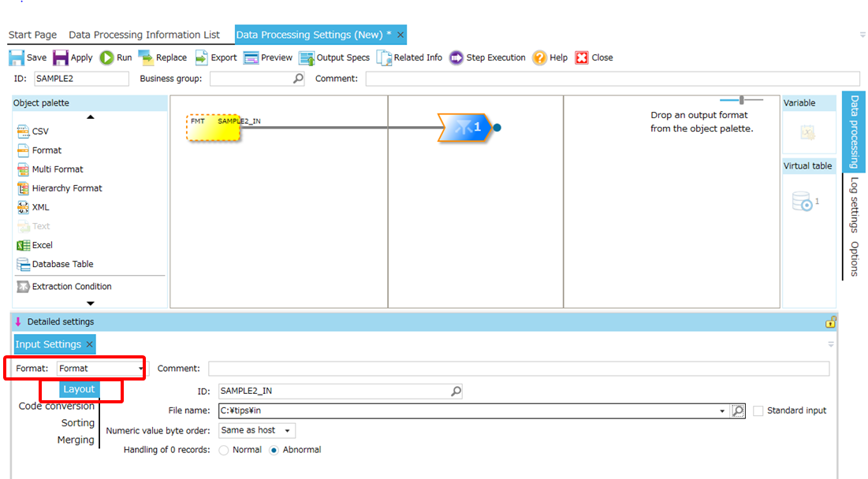Pick the Excel object in palette

pyautogui.click(x=24, y=245)
